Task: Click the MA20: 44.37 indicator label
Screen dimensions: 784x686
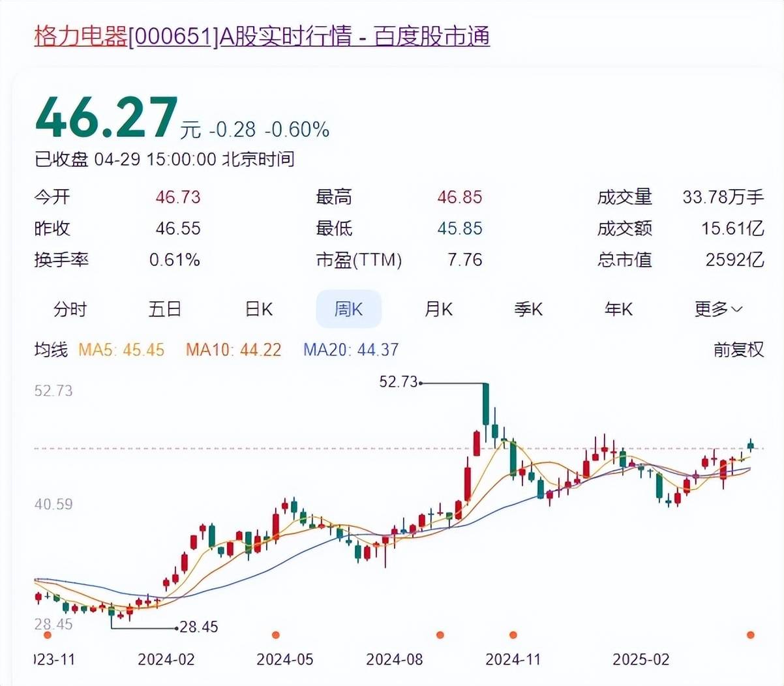Action: click(x=351, y=350)
